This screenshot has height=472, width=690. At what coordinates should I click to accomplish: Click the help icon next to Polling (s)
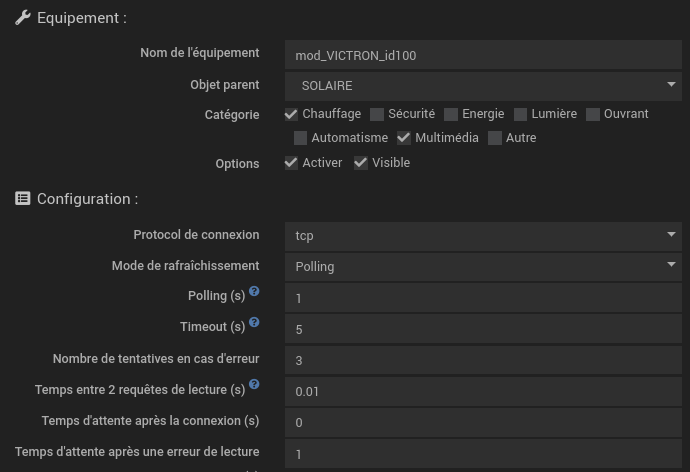(254, 292)
